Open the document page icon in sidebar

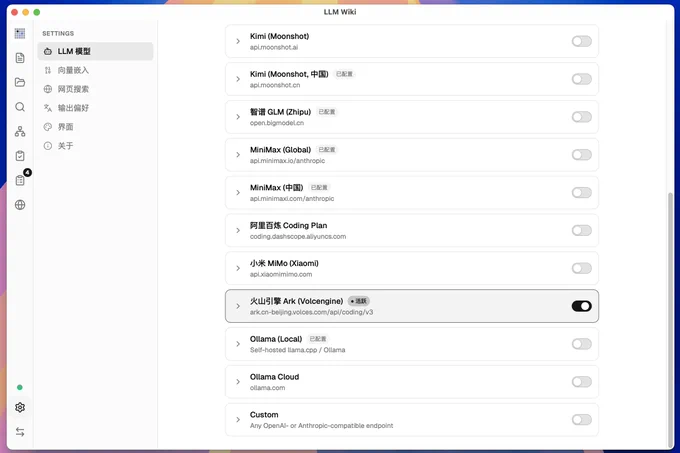(20, 58)
